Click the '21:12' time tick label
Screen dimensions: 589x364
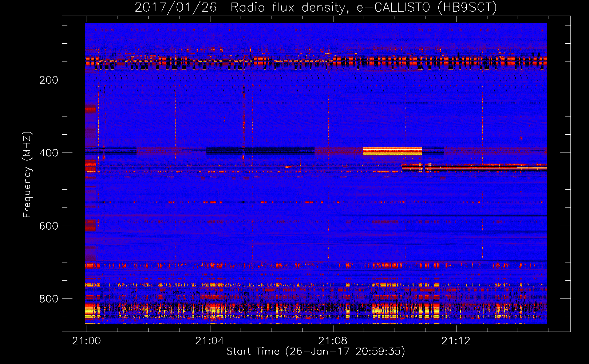(456, 341)
